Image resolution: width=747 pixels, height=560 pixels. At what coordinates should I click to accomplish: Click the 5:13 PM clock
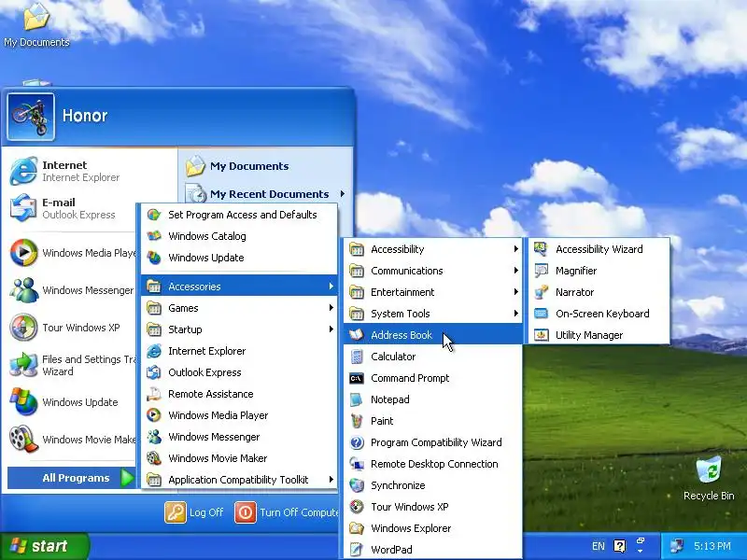coord(712,546)
